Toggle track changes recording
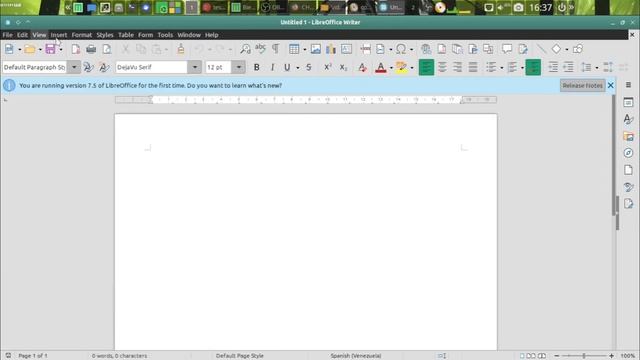Image resolution: width=640 pixels, height=360 pixels. click(523, 49)
